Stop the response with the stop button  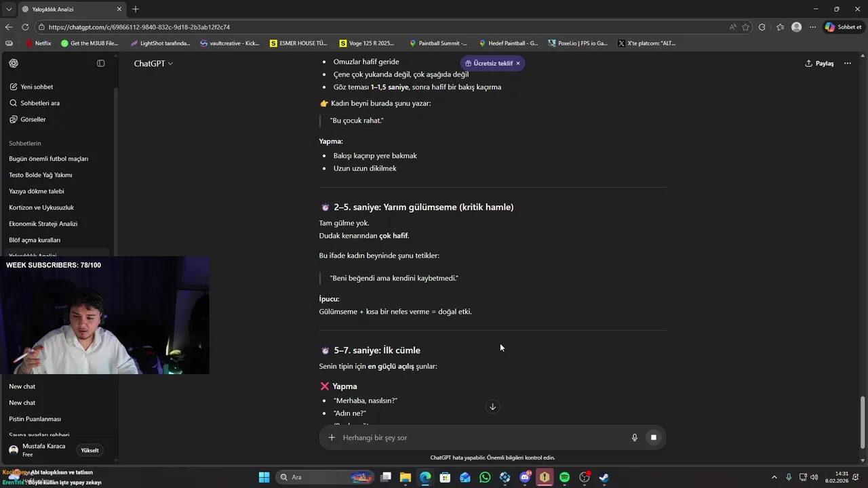coord(654,437)
